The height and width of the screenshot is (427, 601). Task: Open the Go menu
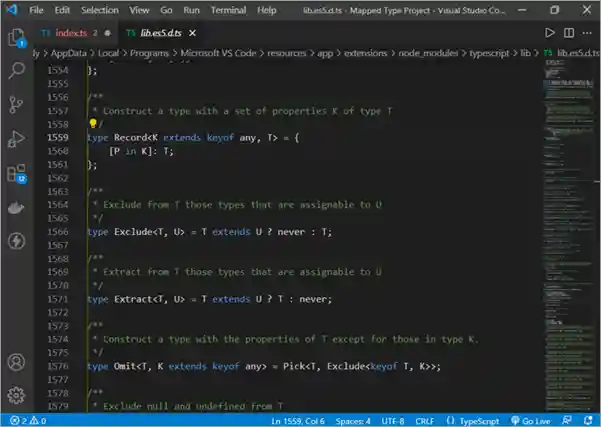coord(166,10)
